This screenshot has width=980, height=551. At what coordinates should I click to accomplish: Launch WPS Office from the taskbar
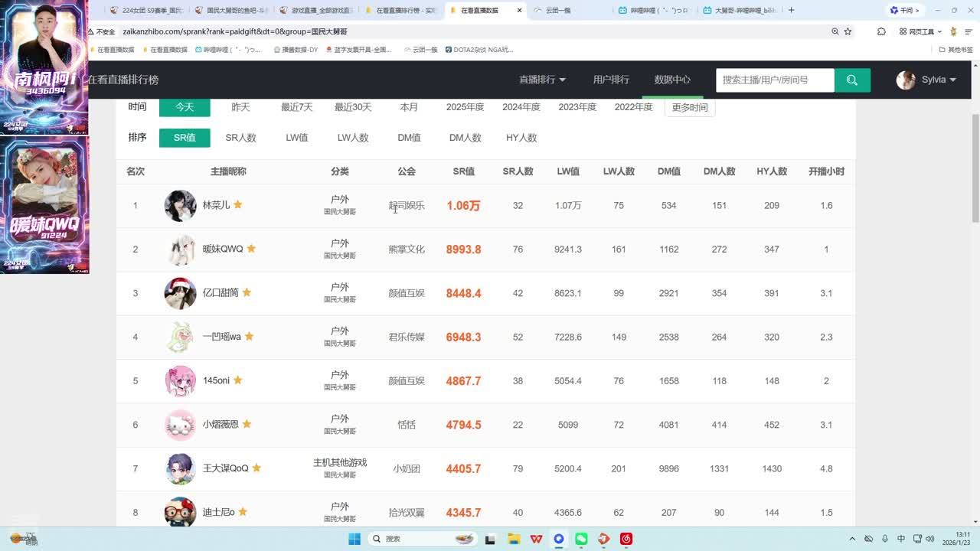537,539
